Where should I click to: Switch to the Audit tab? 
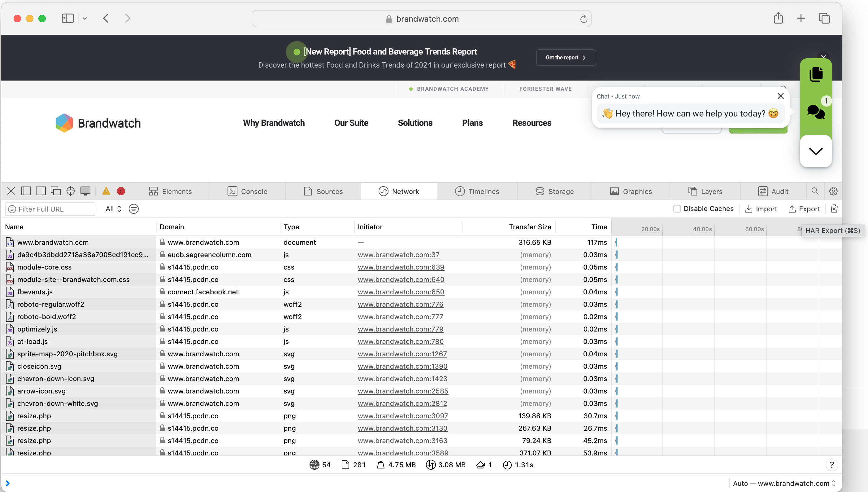pyautogui.click(x=773, y=191)
